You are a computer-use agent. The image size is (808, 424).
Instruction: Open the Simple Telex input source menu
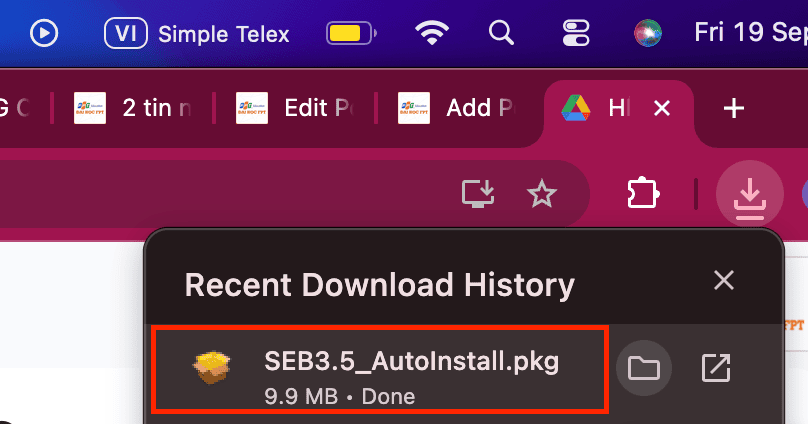pyautogui.click(x=197, y=34)
